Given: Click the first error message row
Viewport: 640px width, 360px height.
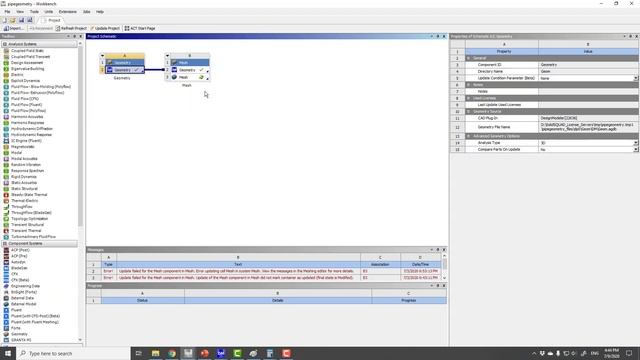Looking at the screenshot, I should 264,271.
